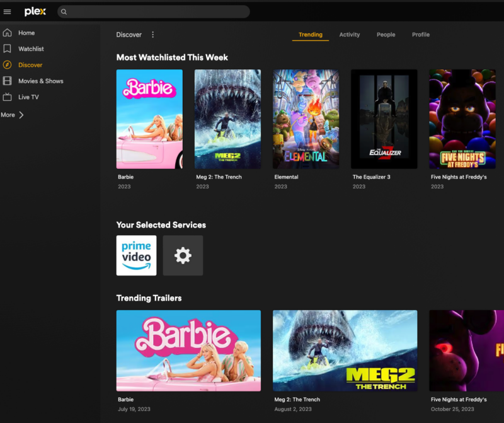Open The Equalizer 3 poster
Image resolution: width=504 pixels, height=423 pixels.
[384, 119]
